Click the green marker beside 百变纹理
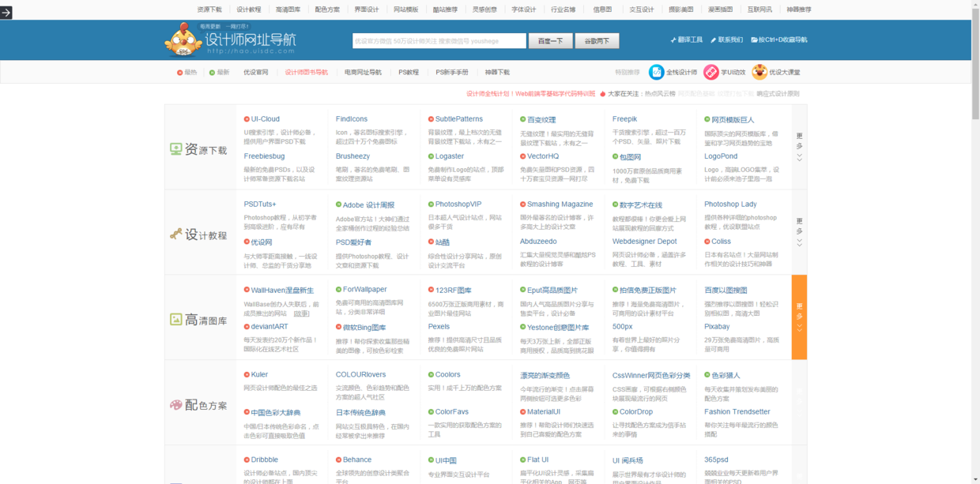 pyautogui.click(x=523, y=119)
